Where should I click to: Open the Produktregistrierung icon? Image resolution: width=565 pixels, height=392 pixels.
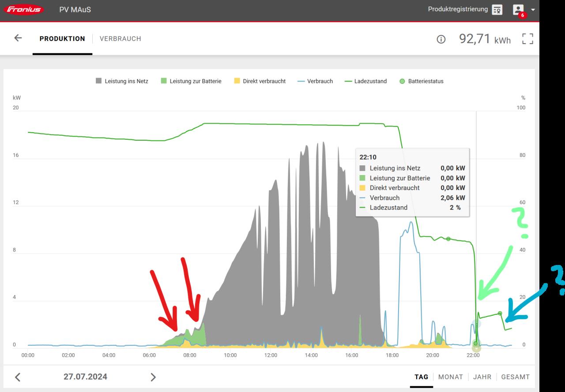coord(497,10)
